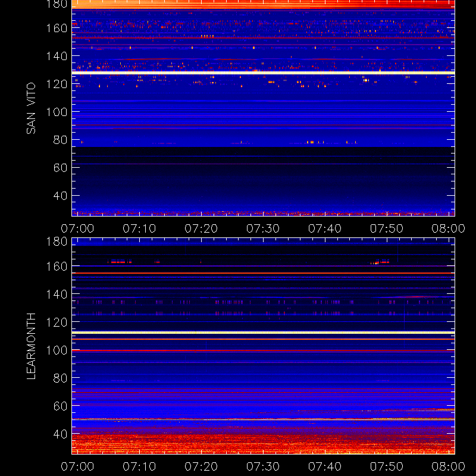The image size is (476, 476).
Task: Pick the 60 frequency label on Learmonth plot
Action: [60, 406]
